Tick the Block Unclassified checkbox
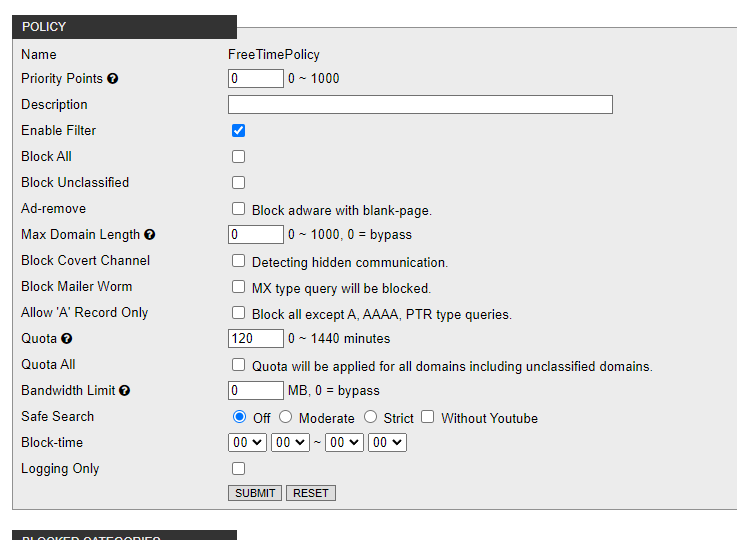Screen dimensions: 737x540 [x=238, y=183]
